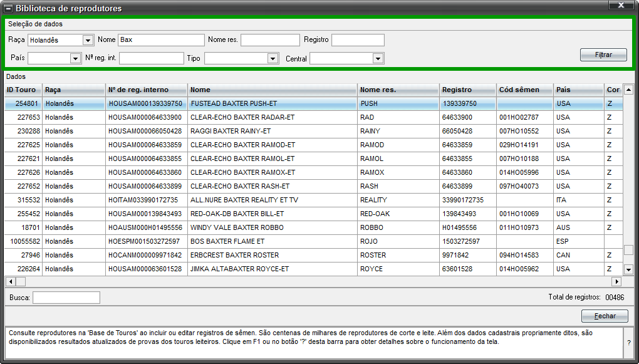The image size is (639, 364).
Task: Expand the Central dropdown
Action: [x=378, y=59]
